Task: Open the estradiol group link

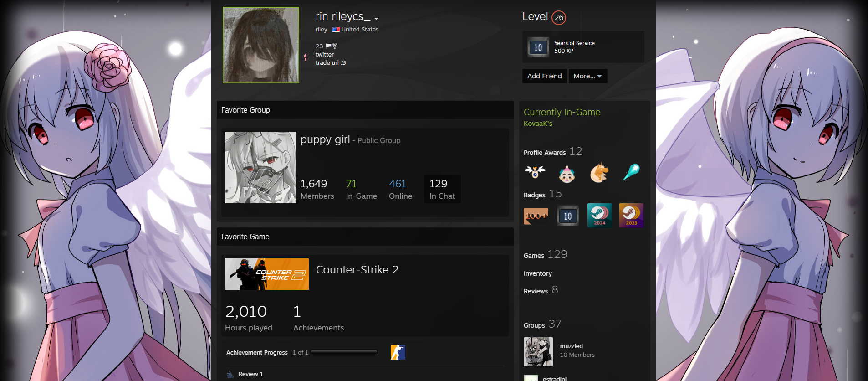Action: pyautogui.click(x=555, y=378)
